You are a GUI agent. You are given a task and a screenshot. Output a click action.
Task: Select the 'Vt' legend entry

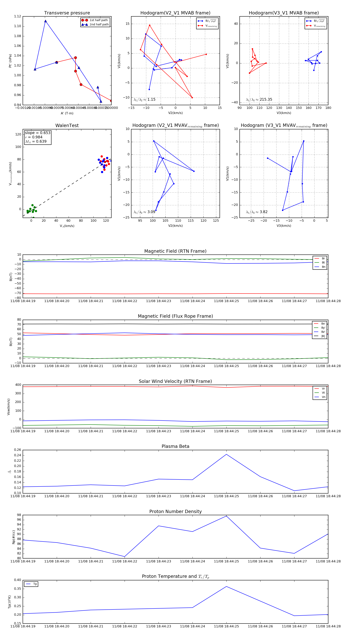[x=320, y=393]
